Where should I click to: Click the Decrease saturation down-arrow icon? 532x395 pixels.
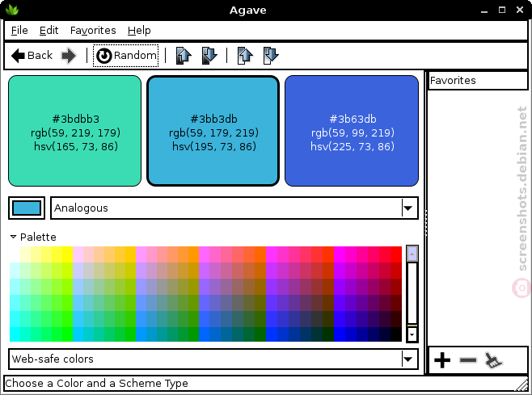[271, 55]
